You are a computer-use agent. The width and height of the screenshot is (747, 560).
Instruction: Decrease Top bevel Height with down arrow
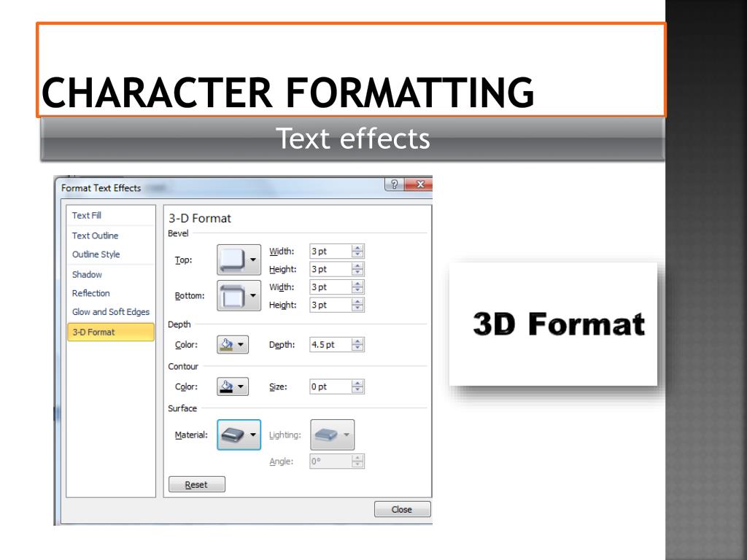(x=357, y=273)
